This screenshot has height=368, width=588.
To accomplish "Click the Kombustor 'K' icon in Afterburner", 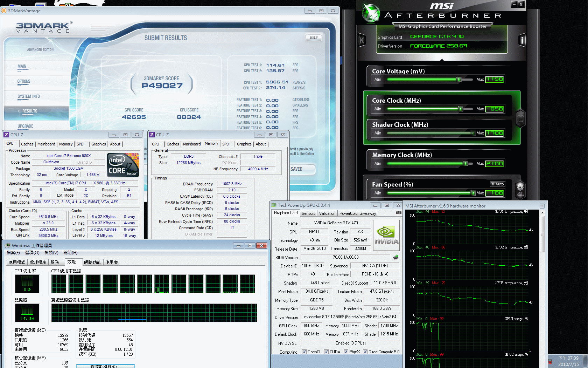I will point(362,40).
